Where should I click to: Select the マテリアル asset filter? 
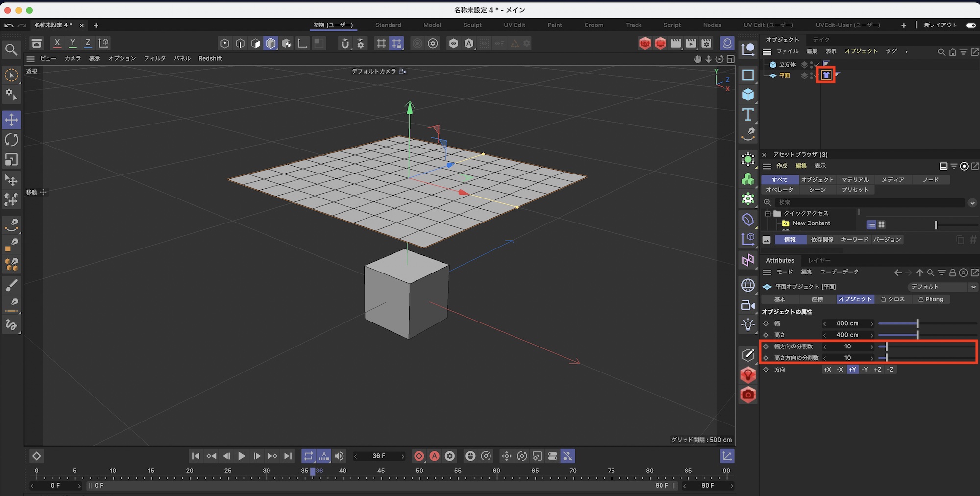[x=855, y=180]
